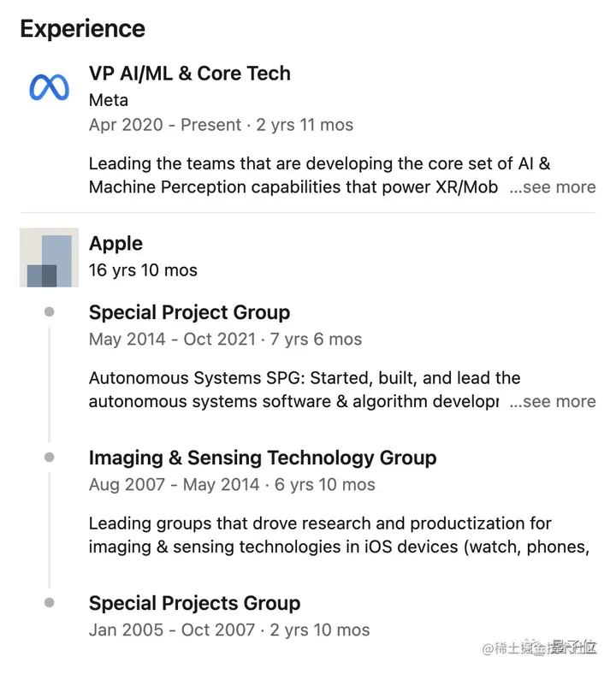Click the Experience section heading
This screenshot has width=616, height=674.
point(82,29)
